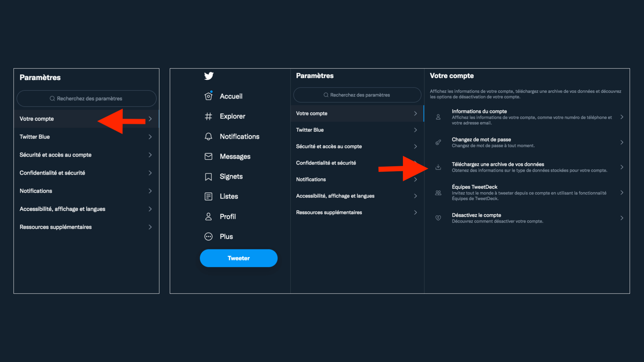Click the Twitter bird logo icon
The height and width of the screenshot is (362, 644).
pos(208,75)
